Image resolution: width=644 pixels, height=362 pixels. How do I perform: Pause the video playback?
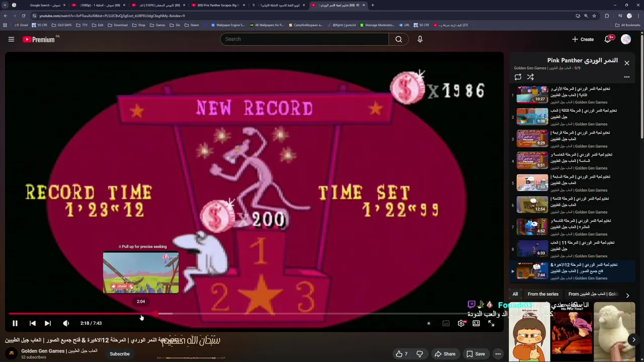pos(15,323)
